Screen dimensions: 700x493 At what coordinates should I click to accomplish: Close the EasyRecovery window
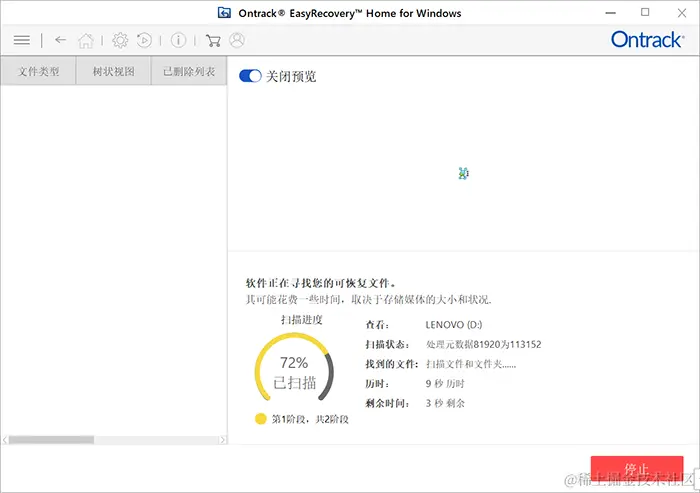(x=682, y=13)
